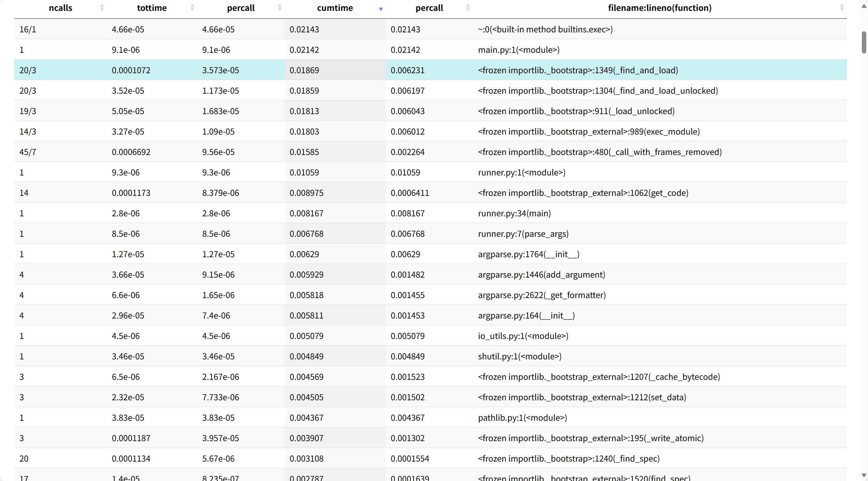Click the tottime column sort arrows
This screenshot has height=481, width=868.
coord(192,7)
